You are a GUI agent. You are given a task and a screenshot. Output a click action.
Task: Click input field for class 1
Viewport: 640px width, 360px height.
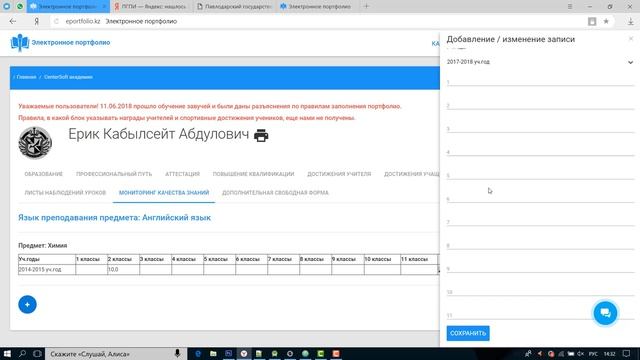click(x=540, y=81)
